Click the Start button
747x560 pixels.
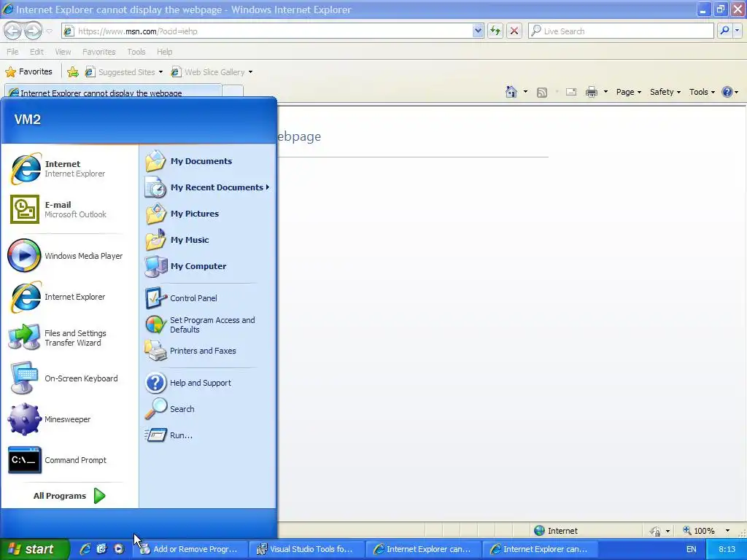point(34,549)
